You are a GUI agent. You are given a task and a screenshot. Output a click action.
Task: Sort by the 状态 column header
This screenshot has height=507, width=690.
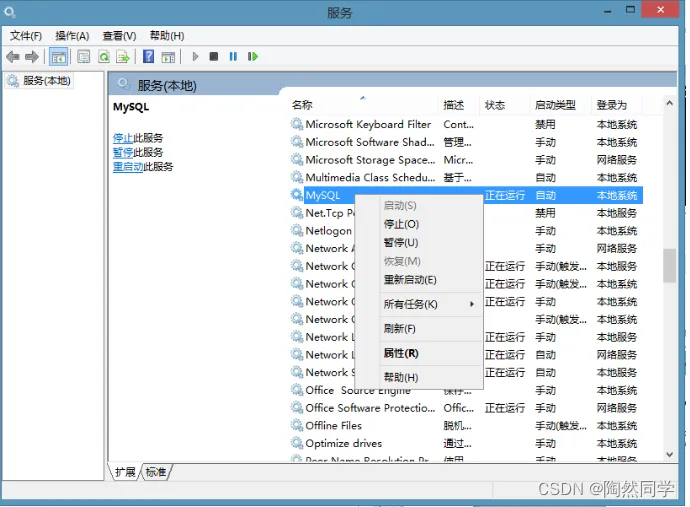[x=505, y=105]
